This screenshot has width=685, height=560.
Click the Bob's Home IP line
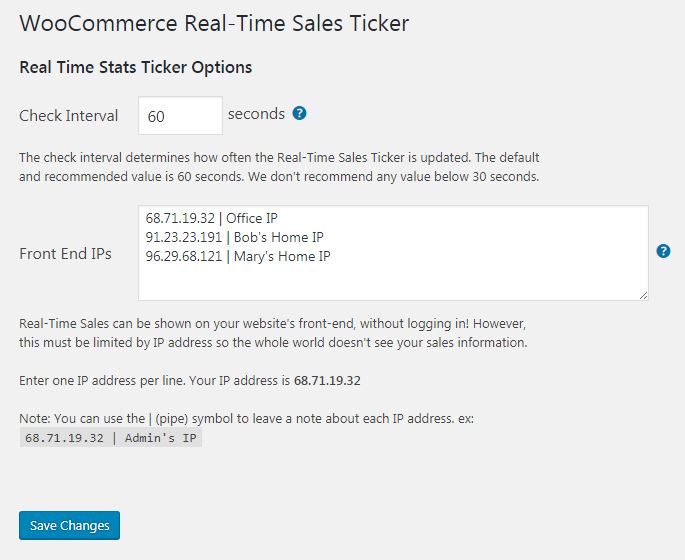coord(235,237)
